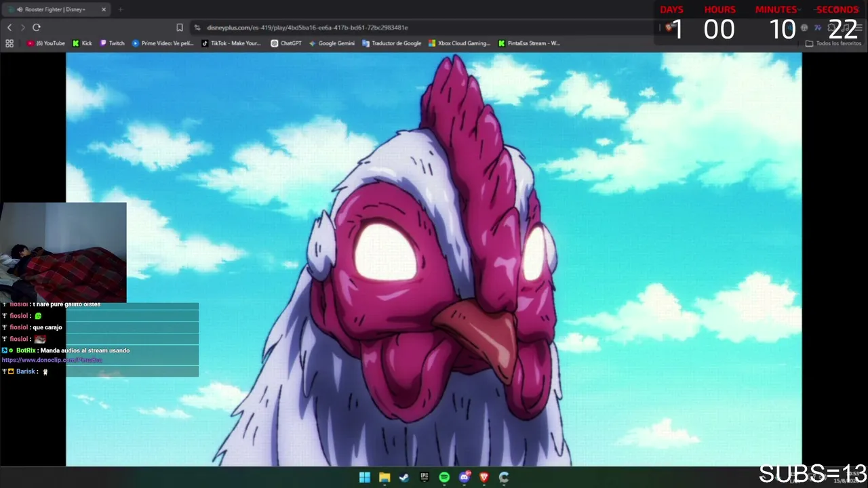Click the Disney+ video player area
Screen dimensions: 868x488
click(x=434, y=260)
